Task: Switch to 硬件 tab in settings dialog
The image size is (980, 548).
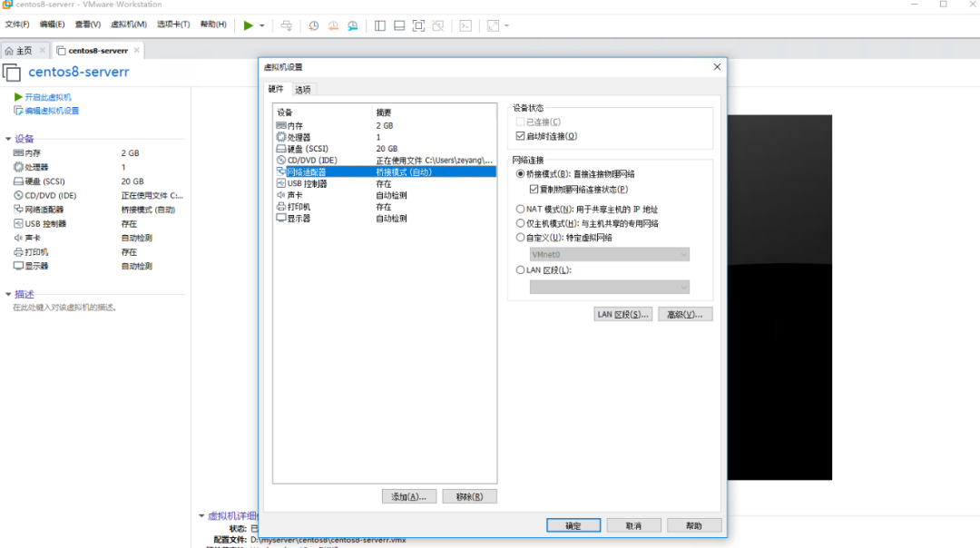Action: pos(276,89)
